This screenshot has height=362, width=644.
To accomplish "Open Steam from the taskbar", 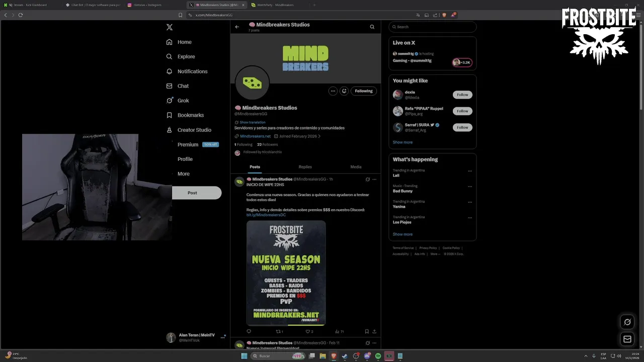I will (345, 356).
